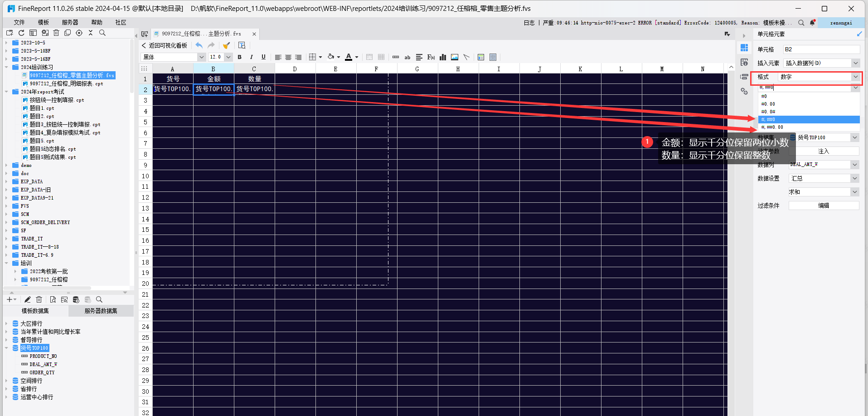Click the redo arrow
Image resolution: width=868 pixels, height=416 pixels.
(x=211, y=45)
